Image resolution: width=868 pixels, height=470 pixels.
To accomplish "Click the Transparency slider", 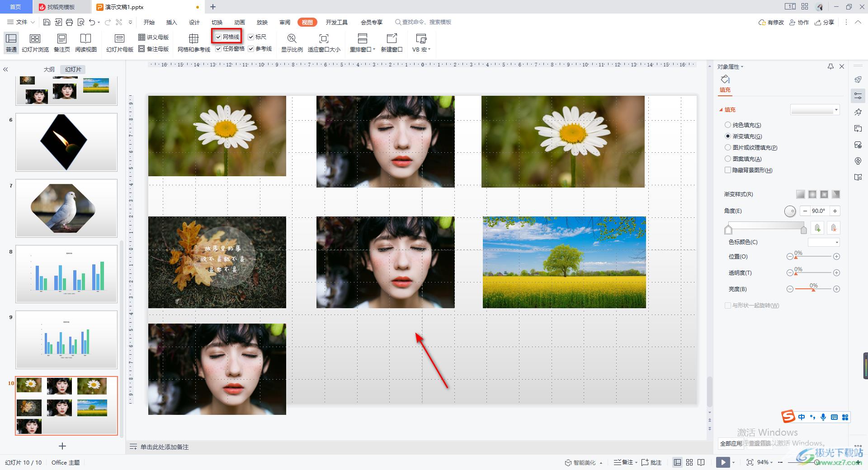I will [x=813, y=273].
